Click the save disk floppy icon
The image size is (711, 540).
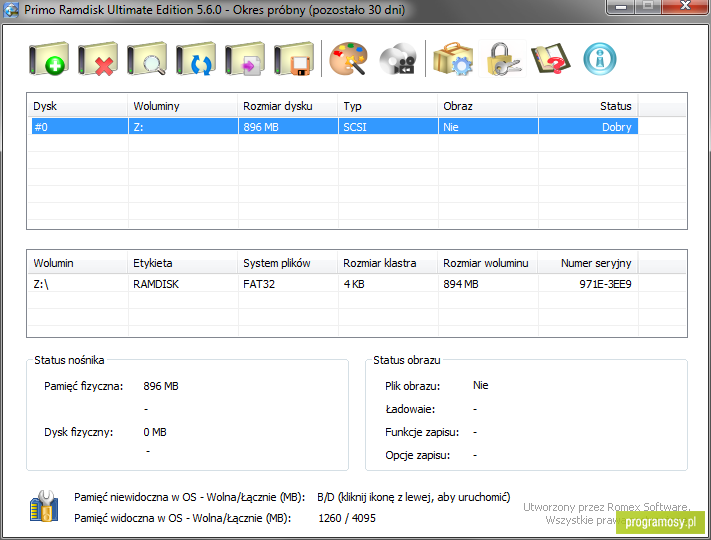[294, 59]
